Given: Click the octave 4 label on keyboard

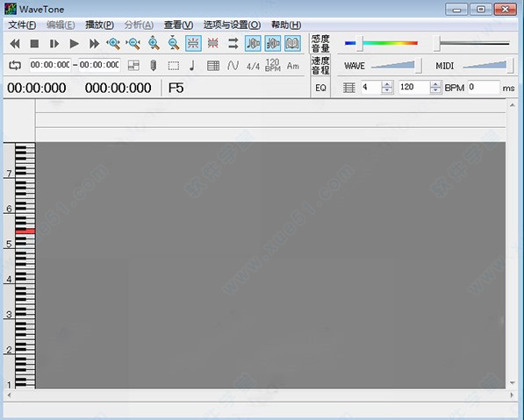Looking at the screenshot, I should tap(9, 279).
